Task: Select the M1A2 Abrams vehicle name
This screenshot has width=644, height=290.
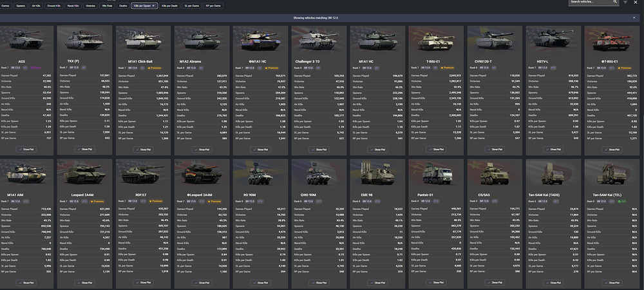Action: [x=190, y=62]
